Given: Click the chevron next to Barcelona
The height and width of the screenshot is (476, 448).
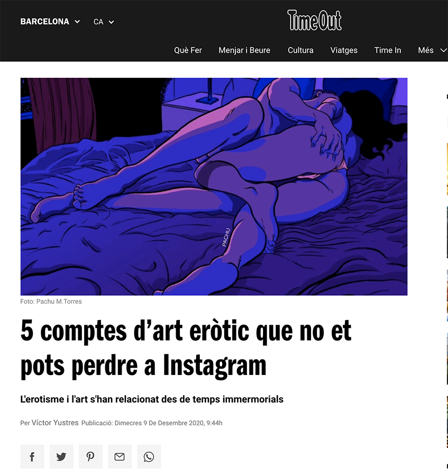Looking at the screenshot, I should click(x=77, y=22).
